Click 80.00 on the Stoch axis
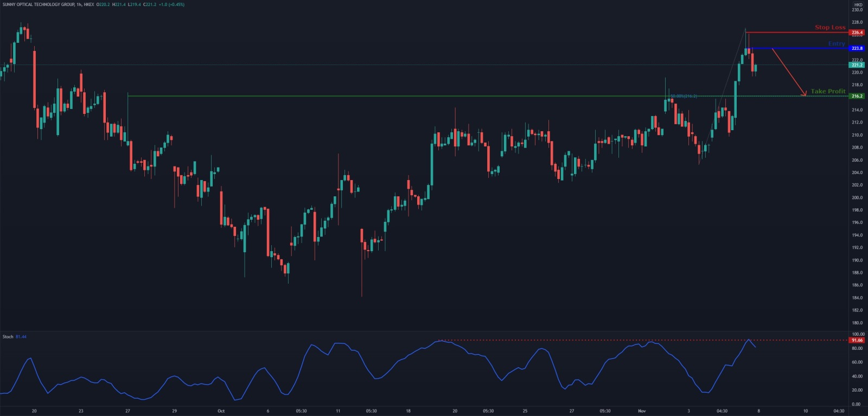This screenshot has width=868, height=416. [857, 348]
